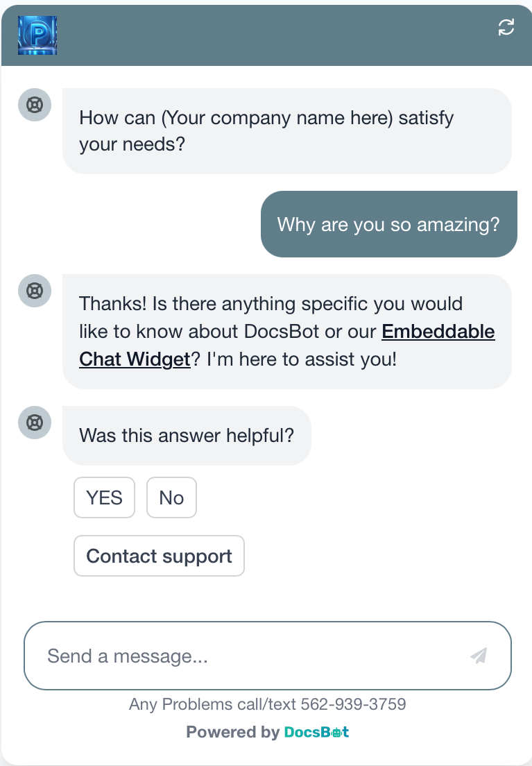Click the 'Thanks! Is there anything specific' reply
The image size is (532, 766).
(x=287, y=331)
